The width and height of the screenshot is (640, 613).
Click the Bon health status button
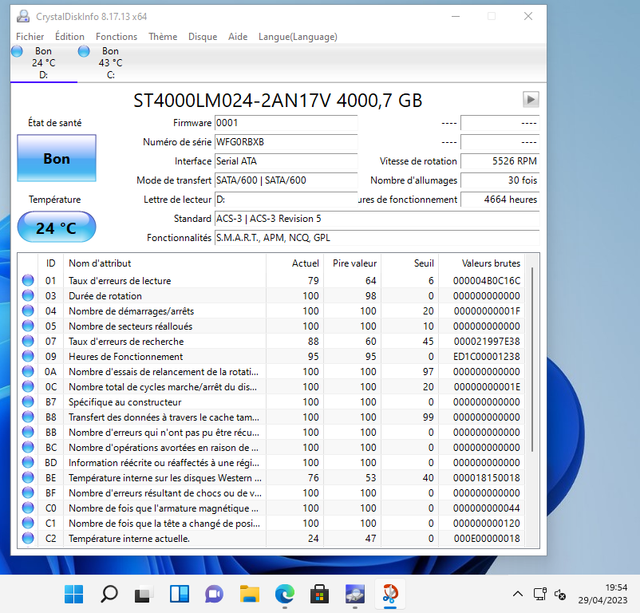[57, 158]
